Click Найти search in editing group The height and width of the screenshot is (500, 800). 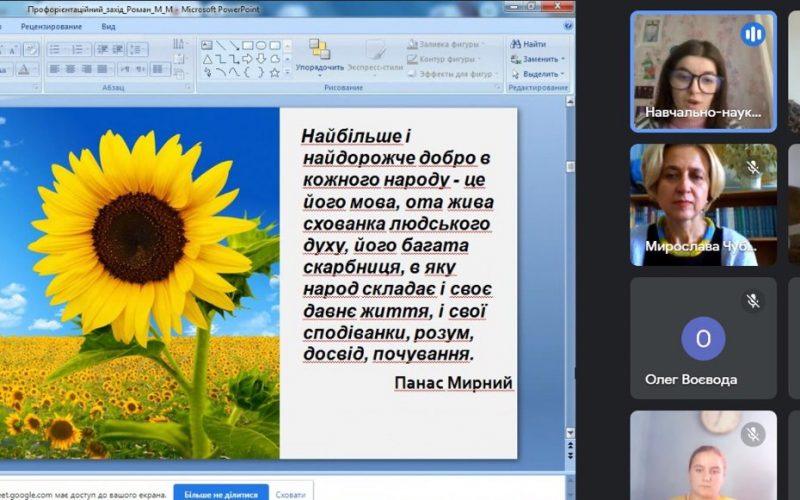(528, 44)
